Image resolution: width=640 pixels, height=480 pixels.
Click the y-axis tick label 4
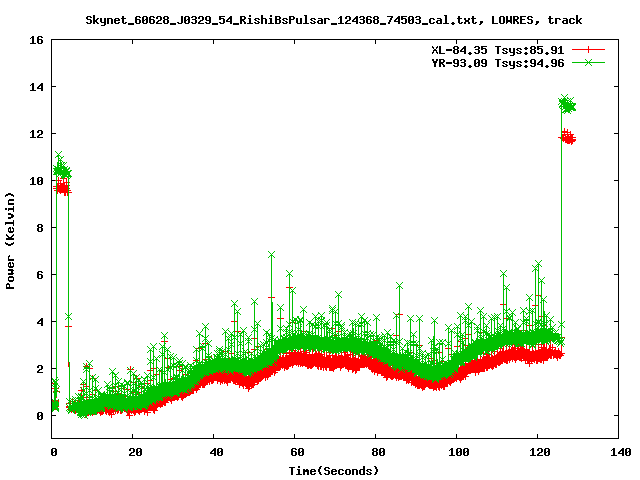40,322
